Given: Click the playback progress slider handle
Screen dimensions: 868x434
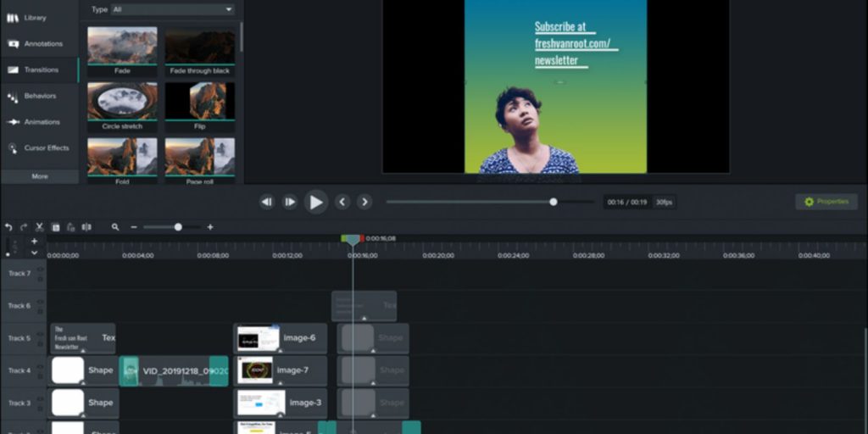Looking at the screenshot, I should [x=553, y=202].
